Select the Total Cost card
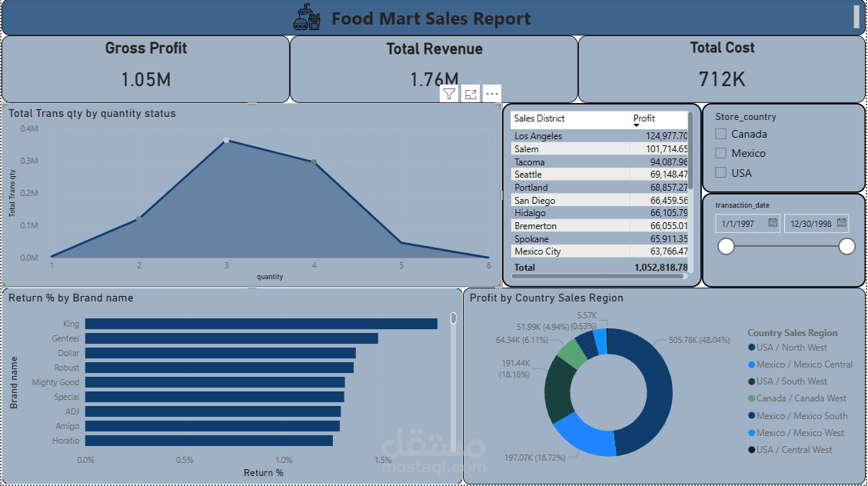 point(722,69)
